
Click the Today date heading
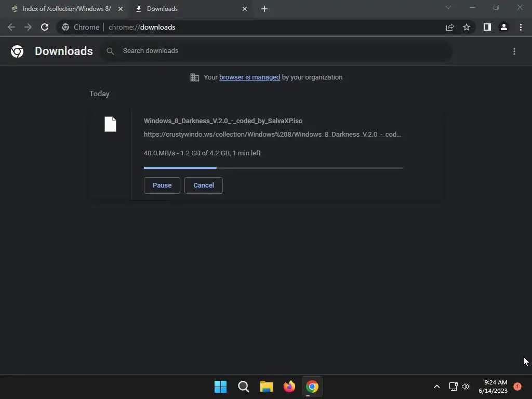[x=99, y=94]
